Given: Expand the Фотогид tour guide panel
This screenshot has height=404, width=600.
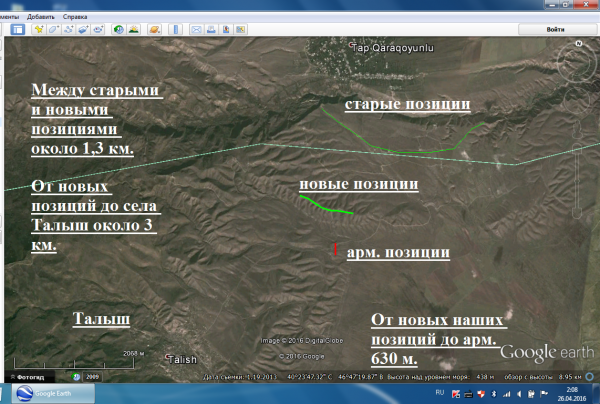Looking at the screenshot, I should tap(28, 378).
